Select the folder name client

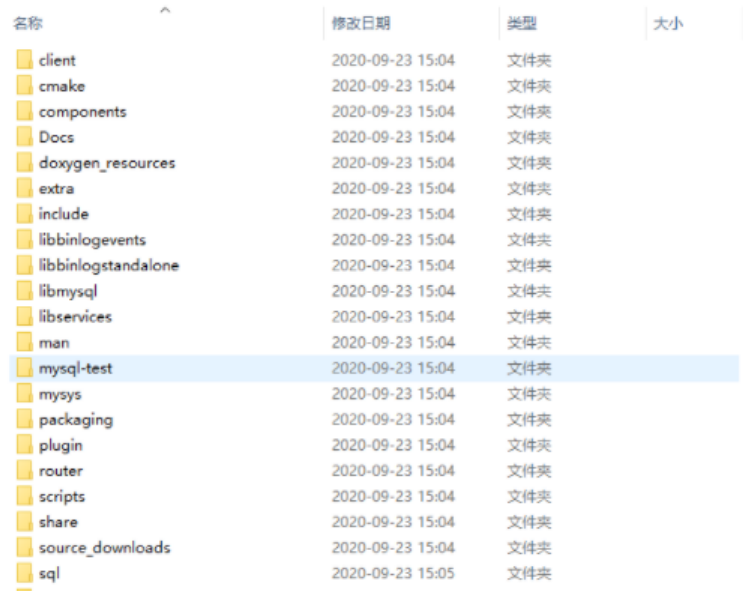(57, 60)
